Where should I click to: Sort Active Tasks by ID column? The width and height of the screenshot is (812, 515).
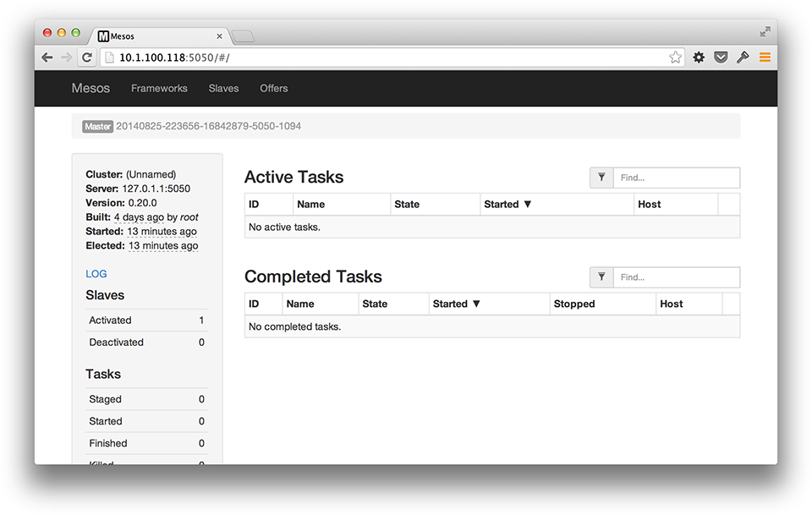pyautogui.click(x=254, y=205)
